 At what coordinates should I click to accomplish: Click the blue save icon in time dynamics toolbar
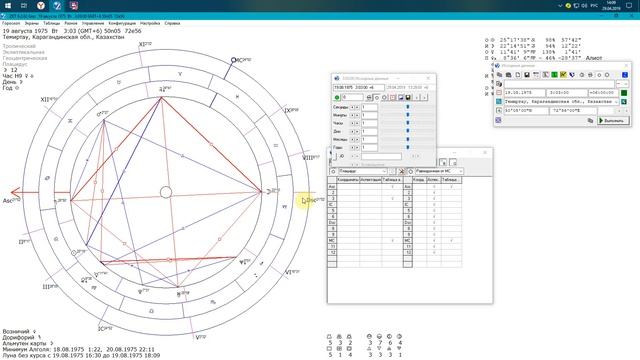[401, 98]
